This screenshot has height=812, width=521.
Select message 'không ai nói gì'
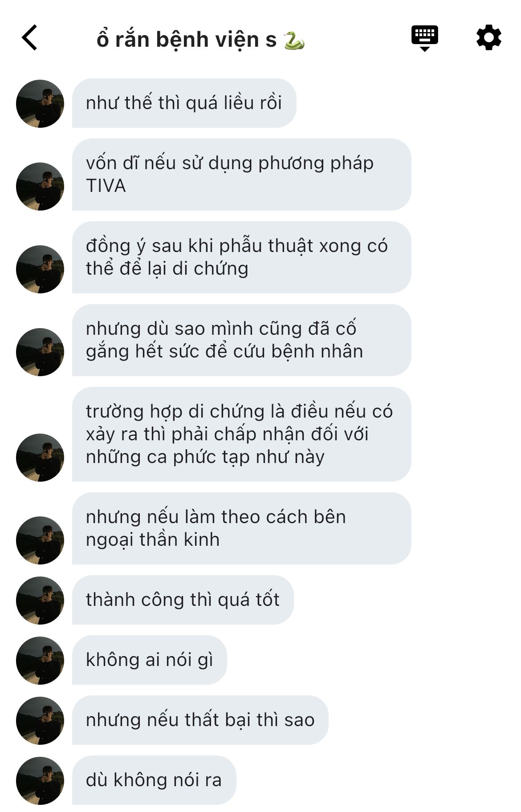[149, 660]
